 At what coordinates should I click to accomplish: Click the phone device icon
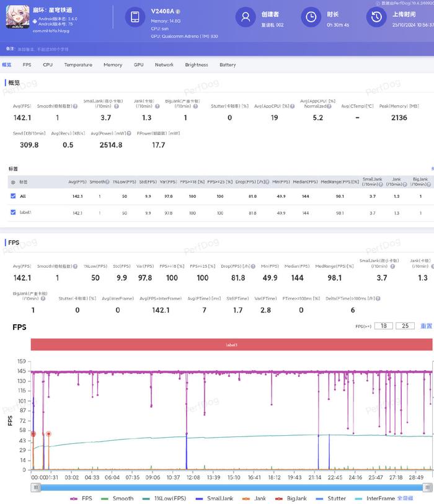(135, 17)
